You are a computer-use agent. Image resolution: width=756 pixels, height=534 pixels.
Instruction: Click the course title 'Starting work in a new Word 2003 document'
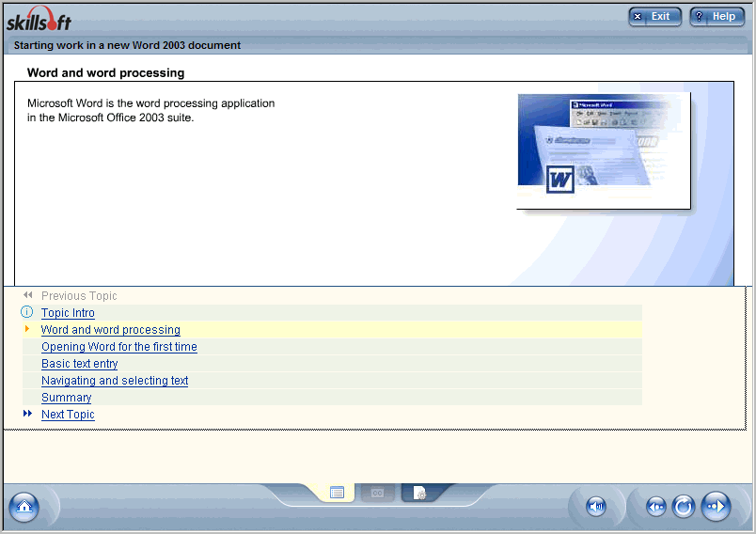(127, 45)
